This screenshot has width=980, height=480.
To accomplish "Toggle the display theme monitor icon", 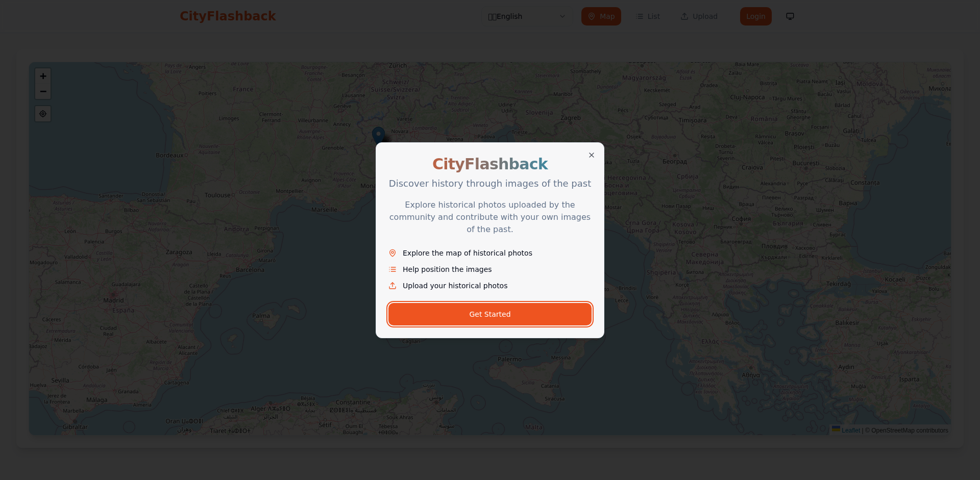I will point(790,16).
